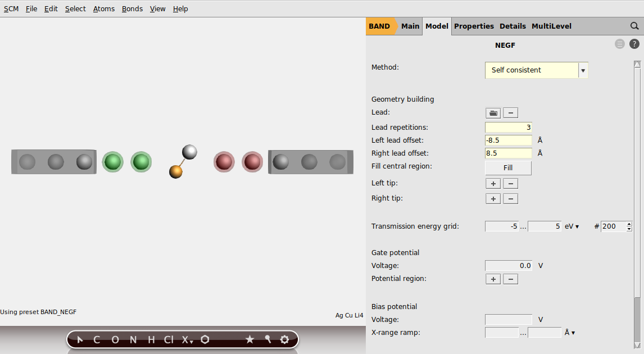The height and width of the screenshot is (354, 644).
Task: Click the star icon in the toolbar
Action: [x=250, y=339]
